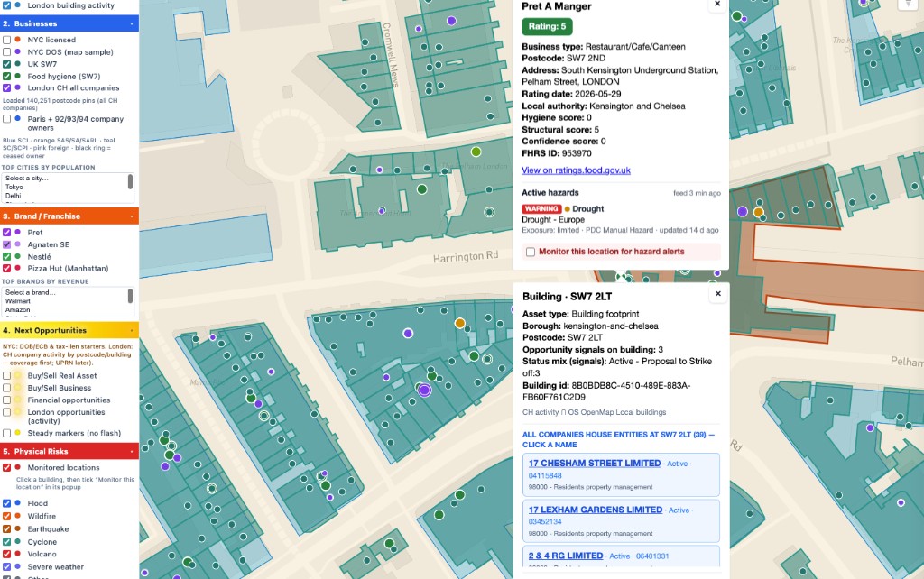Screen dimensions: 924x579
Task: Click dark green marker above The Ampersand Hotel label
Action: 422,189
